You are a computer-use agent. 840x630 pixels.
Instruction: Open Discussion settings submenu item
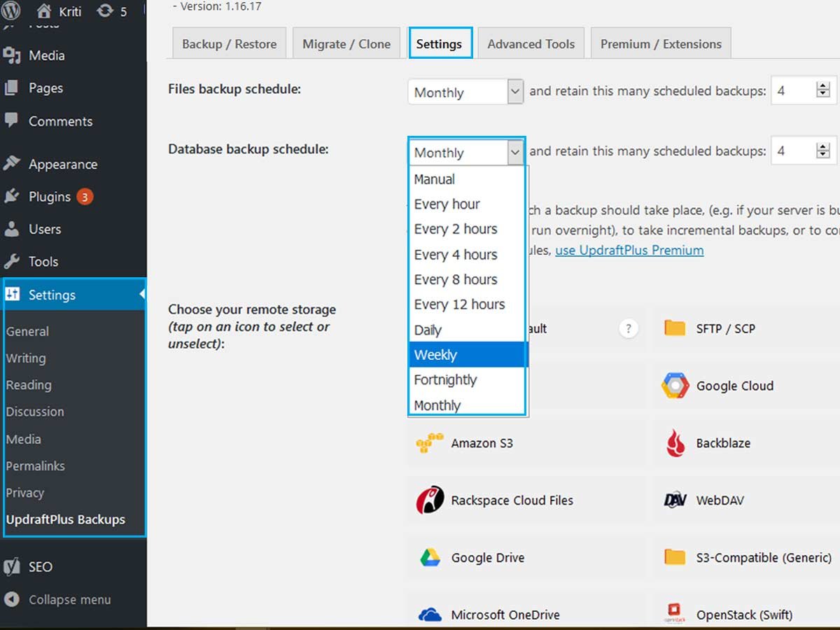coord(35,412)
